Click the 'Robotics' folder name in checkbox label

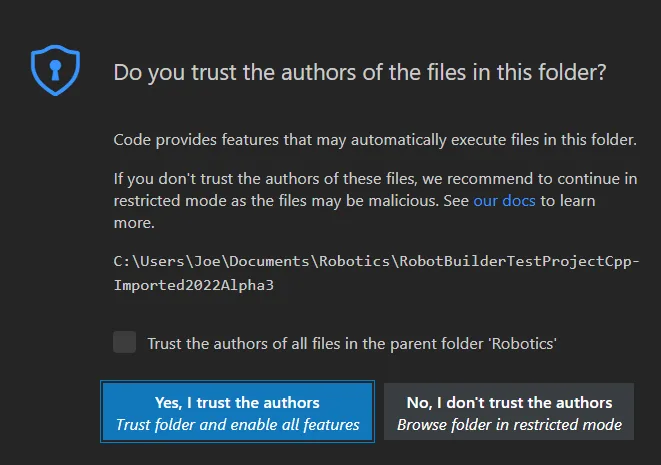[522, 343]
